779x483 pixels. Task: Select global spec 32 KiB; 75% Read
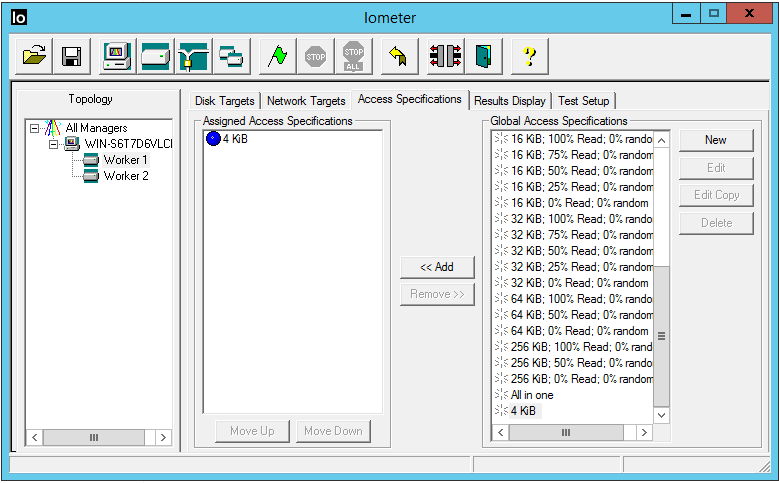point(581,235)
